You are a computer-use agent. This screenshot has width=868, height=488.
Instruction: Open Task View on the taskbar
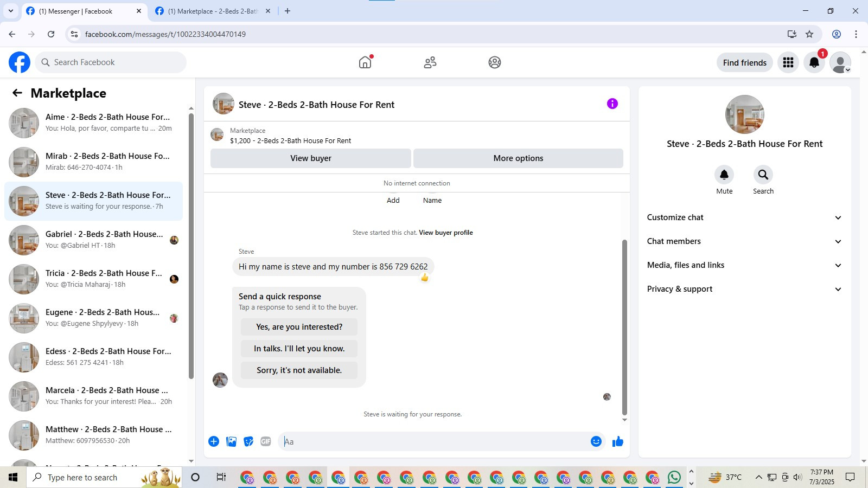221,477
